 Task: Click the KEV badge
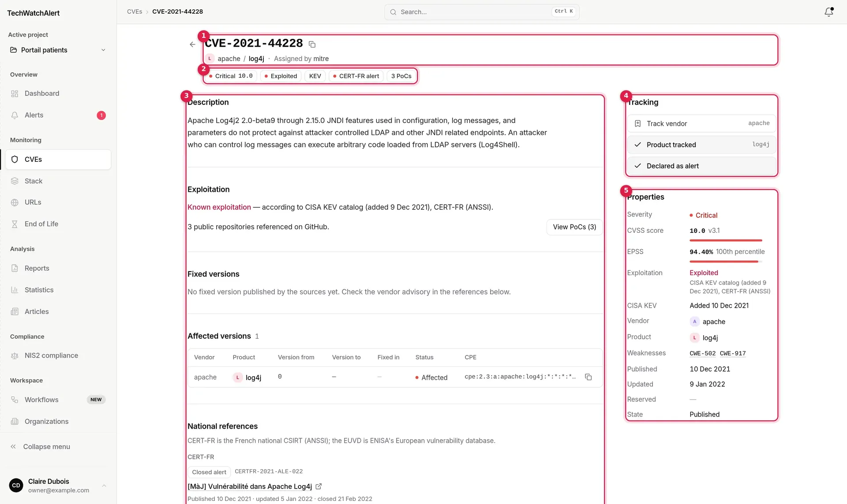[x=315, y=76]
